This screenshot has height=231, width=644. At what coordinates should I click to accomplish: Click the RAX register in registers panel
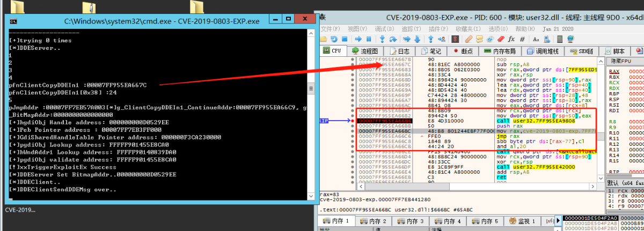pyautogui.click(x=614, y=71)
